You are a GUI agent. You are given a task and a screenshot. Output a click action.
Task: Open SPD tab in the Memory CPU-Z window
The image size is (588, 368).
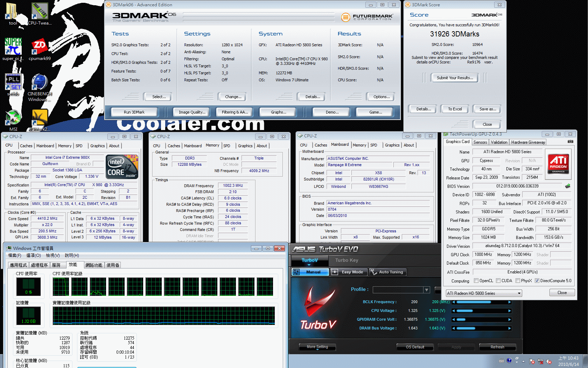click(x=227, y=146)
